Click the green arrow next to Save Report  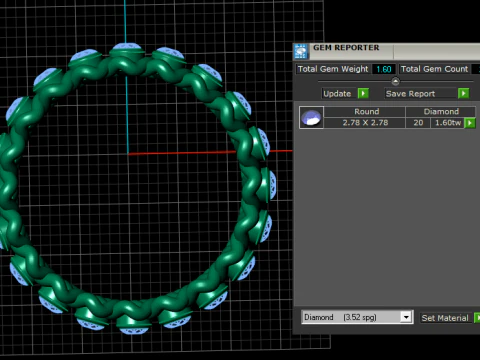click(463, 93)
